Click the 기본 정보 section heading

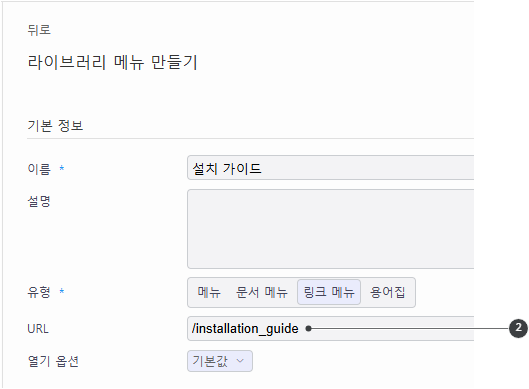pyautogui.click(x=55, y=126)
